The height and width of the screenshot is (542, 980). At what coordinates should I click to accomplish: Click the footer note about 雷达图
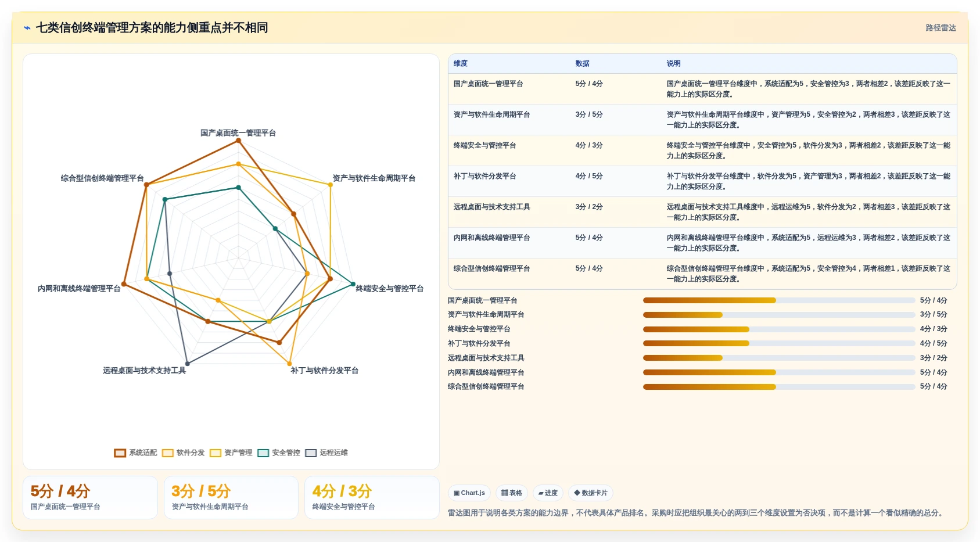697,513
